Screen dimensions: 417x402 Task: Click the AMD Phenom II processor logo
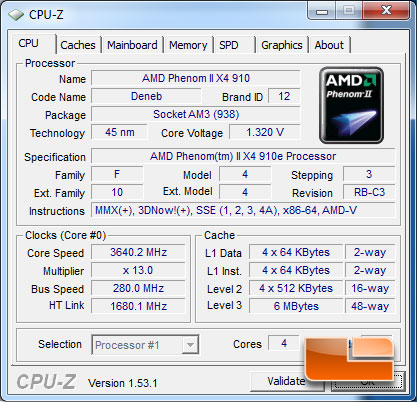pyautogui.click(x=351, y=105)
